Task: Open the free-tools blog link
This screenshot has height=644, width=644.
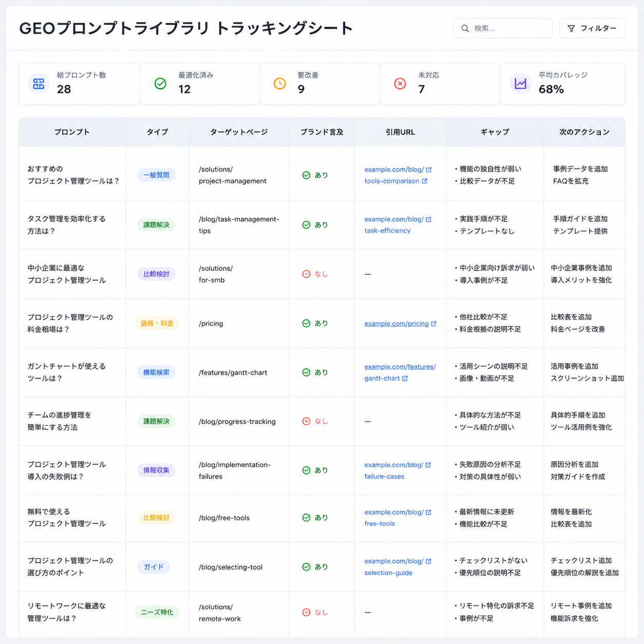Action: pyautogui.click(x=394, y=518)
